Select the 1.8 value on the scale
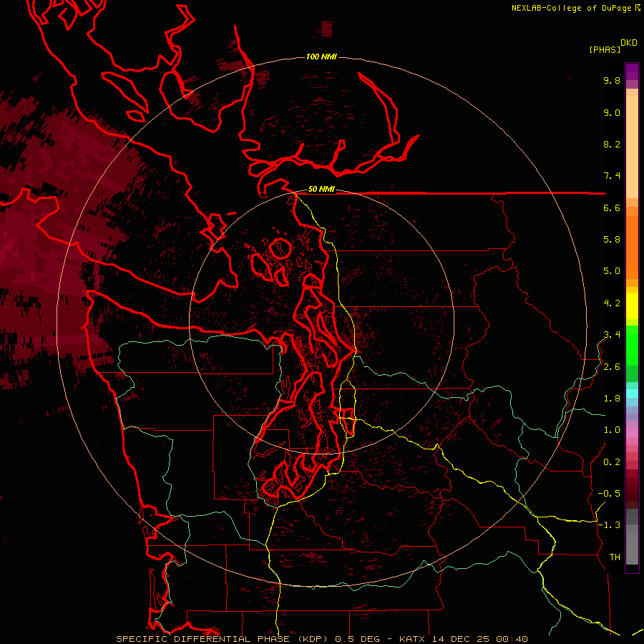 pyautogui.click(x=612, y=399)
